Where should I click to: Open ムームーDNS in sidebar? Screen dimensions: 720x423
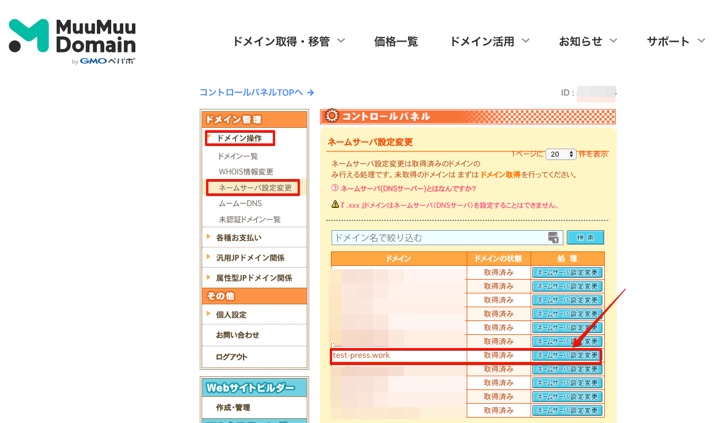(x=240, y=203)
